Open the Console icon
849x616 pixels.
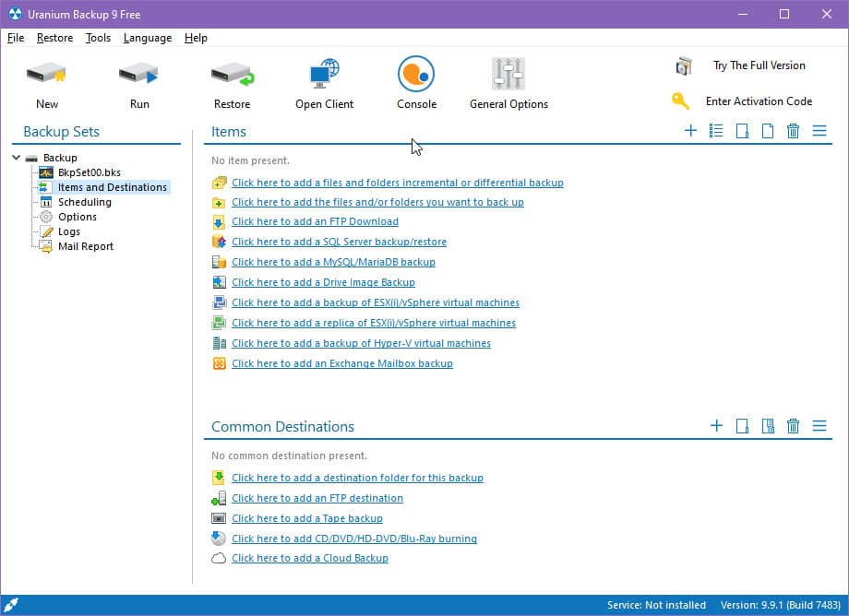pos(416,74)
